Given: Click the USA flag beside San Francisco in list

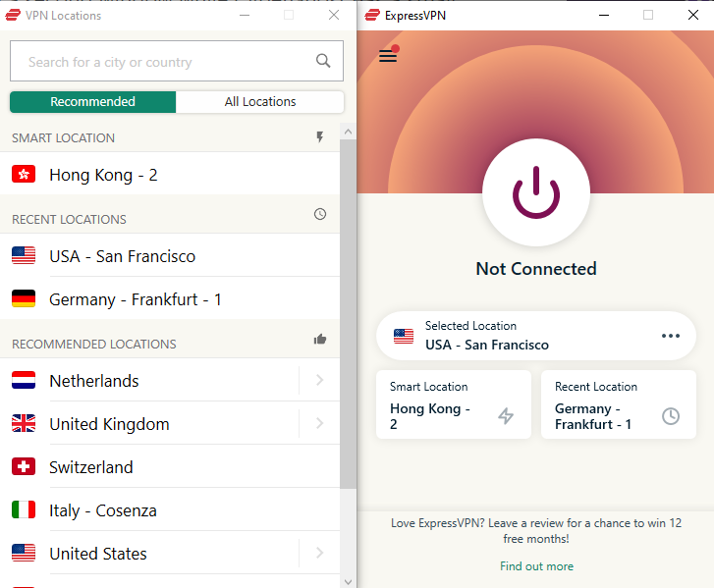Looking at the screenshot, I should point(24,255).
